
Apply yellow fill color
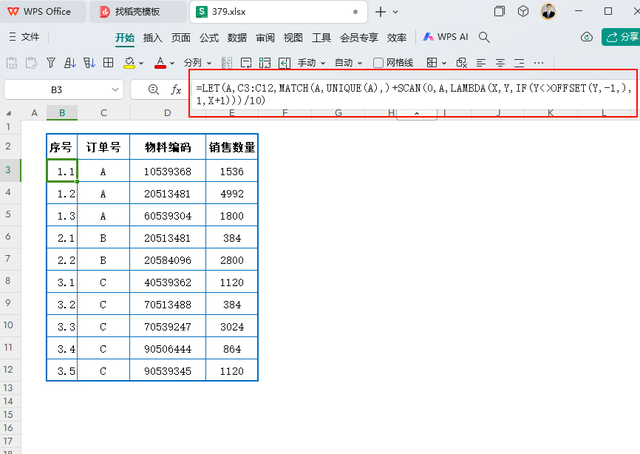pyautogui.click(x=129, y=63)
